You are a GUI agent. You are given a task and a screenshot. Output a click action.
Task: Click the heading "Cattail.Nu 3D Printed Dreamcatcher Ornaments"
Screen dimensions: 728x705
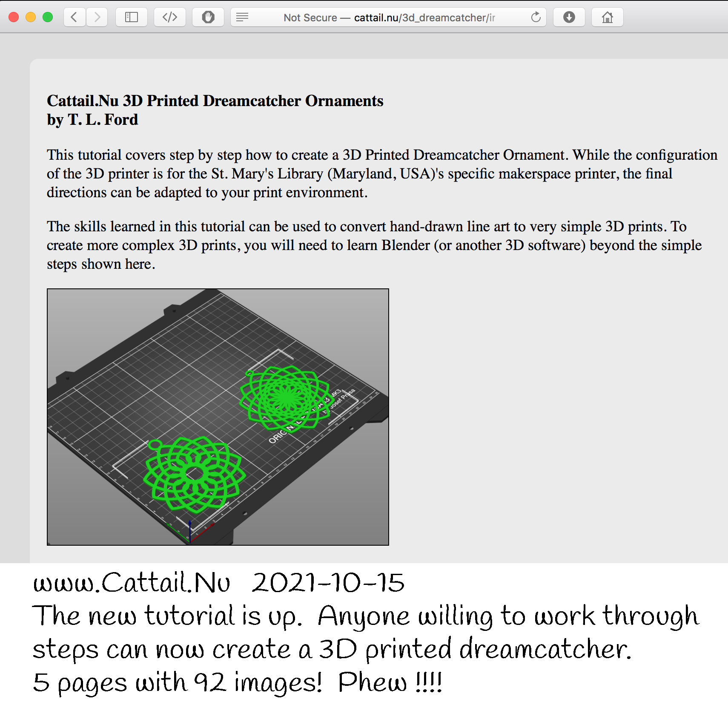(215, 101)
